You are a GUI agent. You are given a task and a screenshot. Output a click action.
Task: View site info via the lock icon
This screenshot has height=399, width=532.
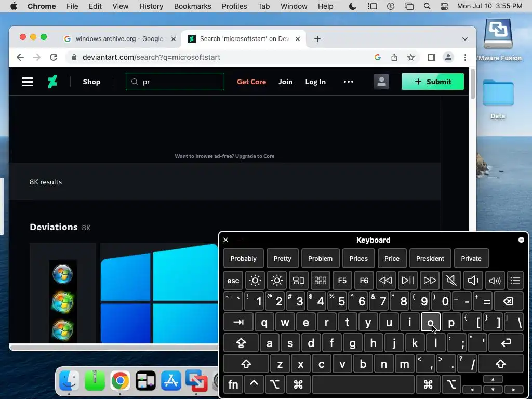click(x=74, y=57)
